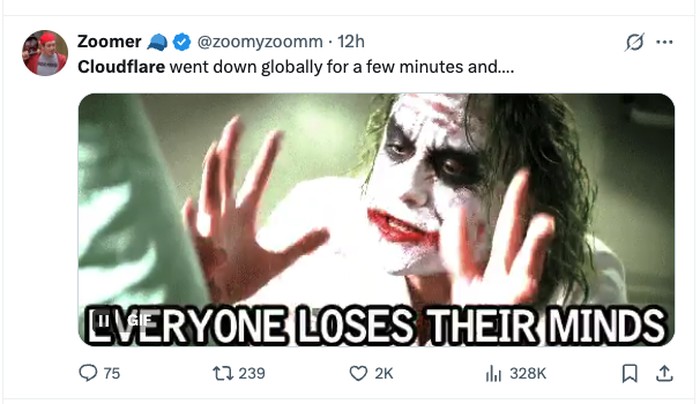Click the reply comment icon
The width and height of the screenshot is (700, 404).
[x=87, y=373]
